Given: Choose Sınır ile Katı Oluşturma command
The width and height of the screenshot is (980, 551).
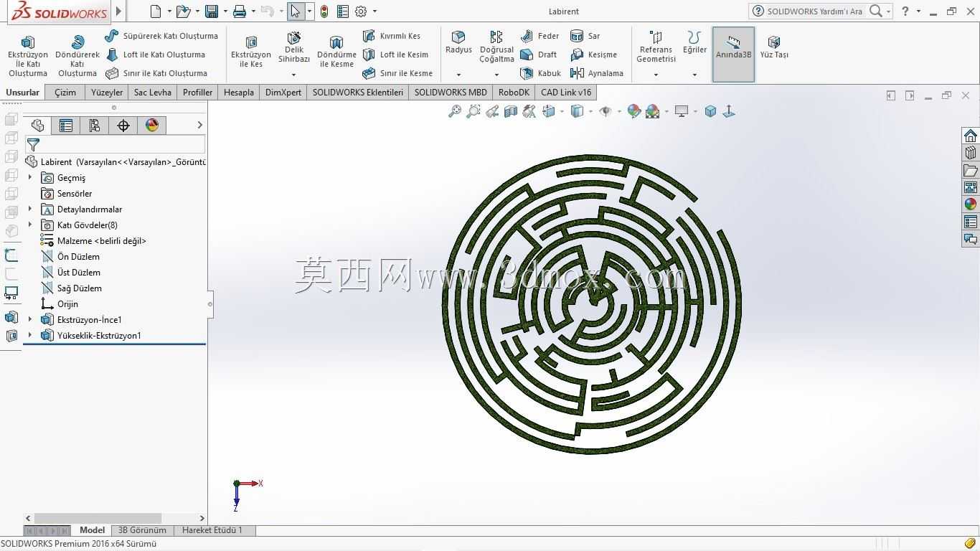Looking at the screenshot, I should pos(156,73).
